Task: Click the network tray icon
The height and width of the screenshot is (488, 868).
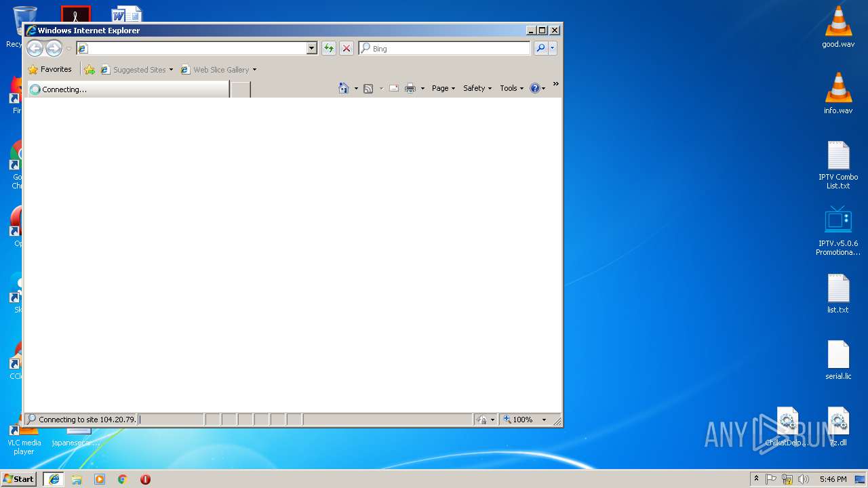Action: click(x=787, y=479)
